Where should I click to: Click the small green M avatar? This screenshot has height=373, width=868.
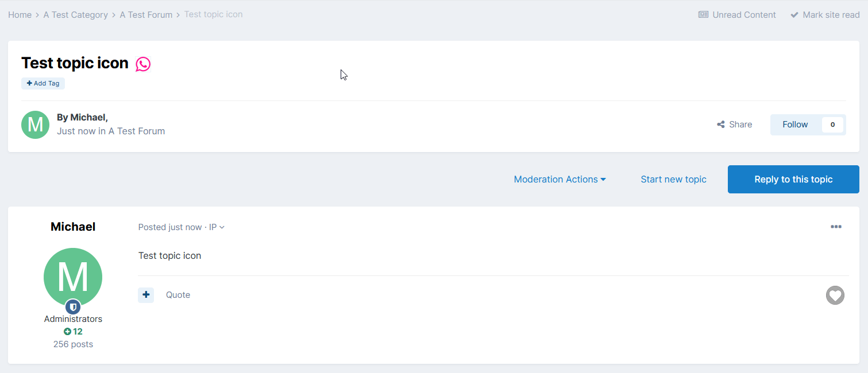tap(35, 125)
